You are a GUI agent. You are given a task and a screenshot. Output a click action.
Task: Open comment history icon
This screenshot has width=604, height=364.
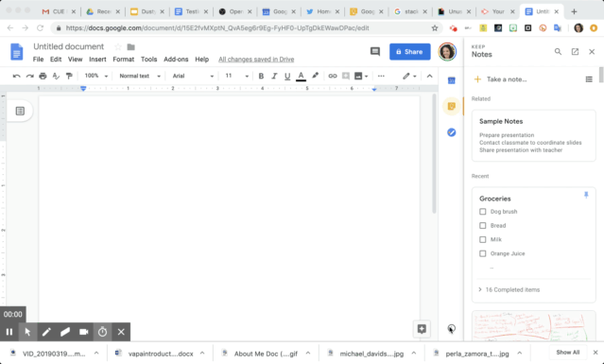click(x=375, y=52)
